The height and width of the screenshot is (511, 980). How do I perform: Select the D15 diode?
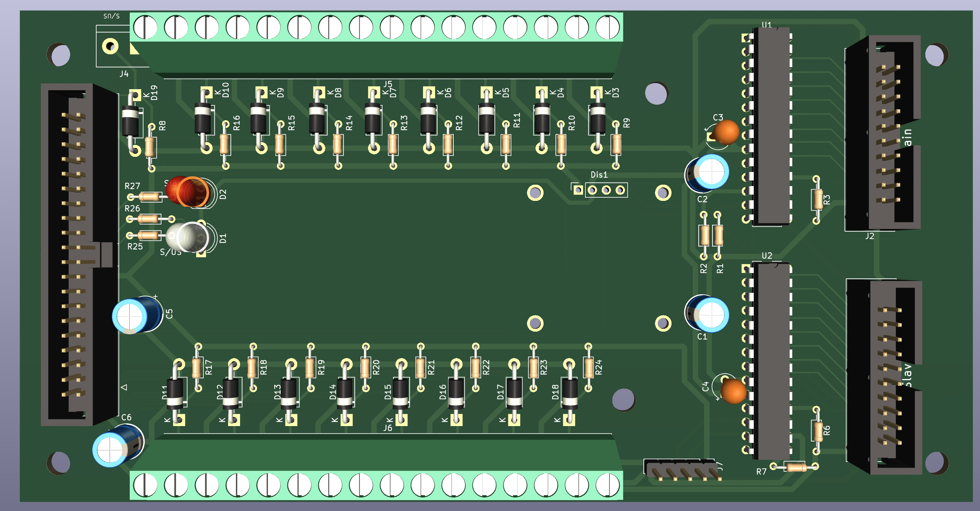pos(400,394)
